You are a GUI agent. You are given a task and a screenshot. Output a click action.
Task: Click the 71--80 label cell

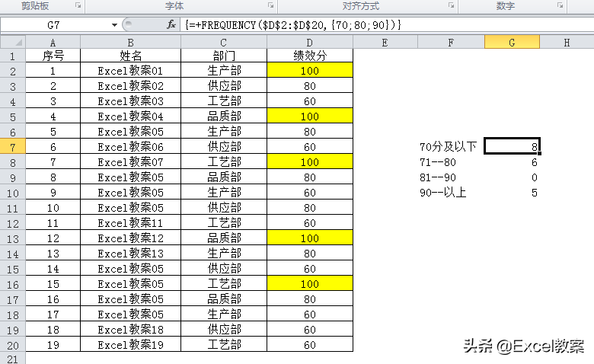tap(451, 162)
